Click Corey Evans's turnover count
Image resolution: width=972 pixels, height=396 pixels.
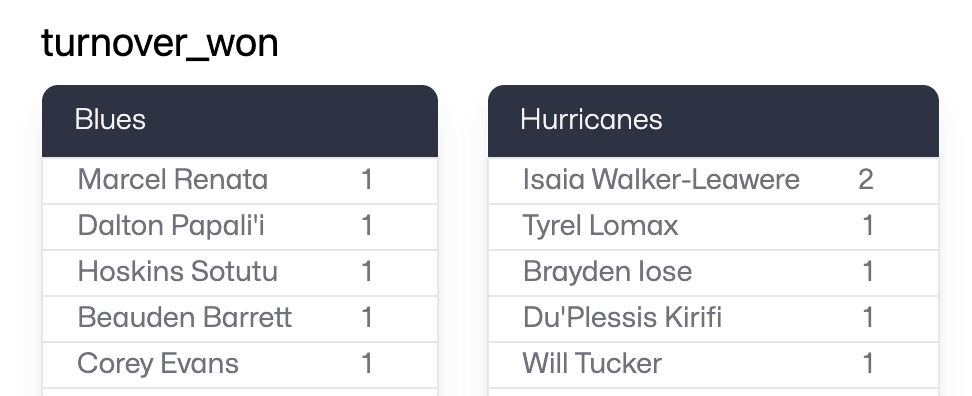pyautogui.click(x=367, y=364)
